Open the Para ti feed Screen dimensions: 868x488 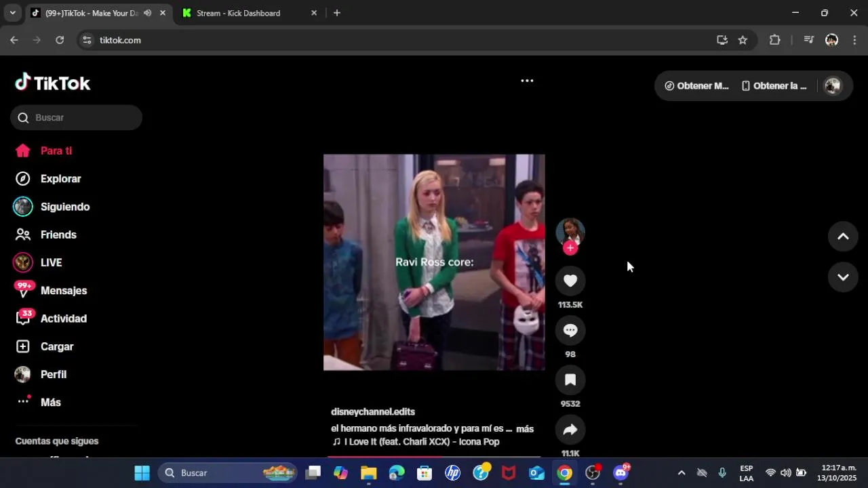pos(56,150)
